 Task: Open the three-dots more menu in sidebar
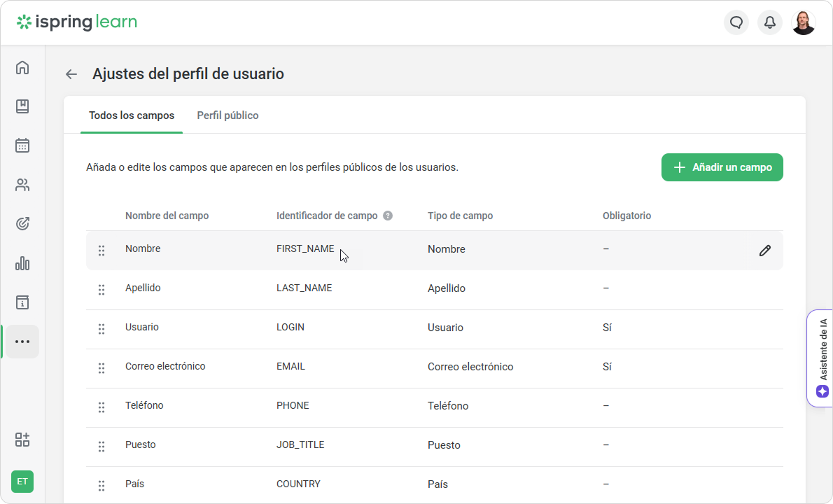[22, 342]
